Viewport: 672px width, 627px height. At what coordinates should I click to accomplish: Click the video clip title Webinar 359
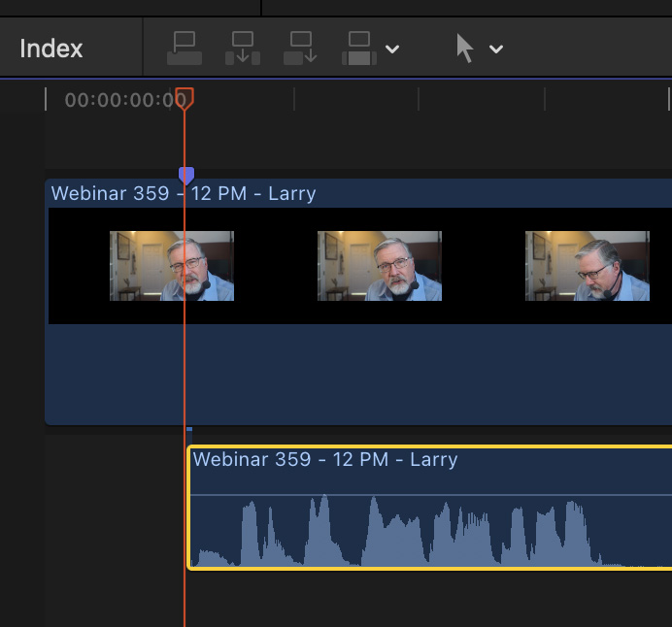[183, 193]
